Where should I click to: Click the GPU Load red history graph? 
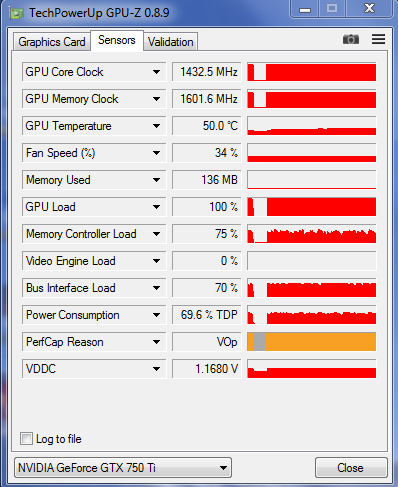pyautogui.click(x=312, y=207)
